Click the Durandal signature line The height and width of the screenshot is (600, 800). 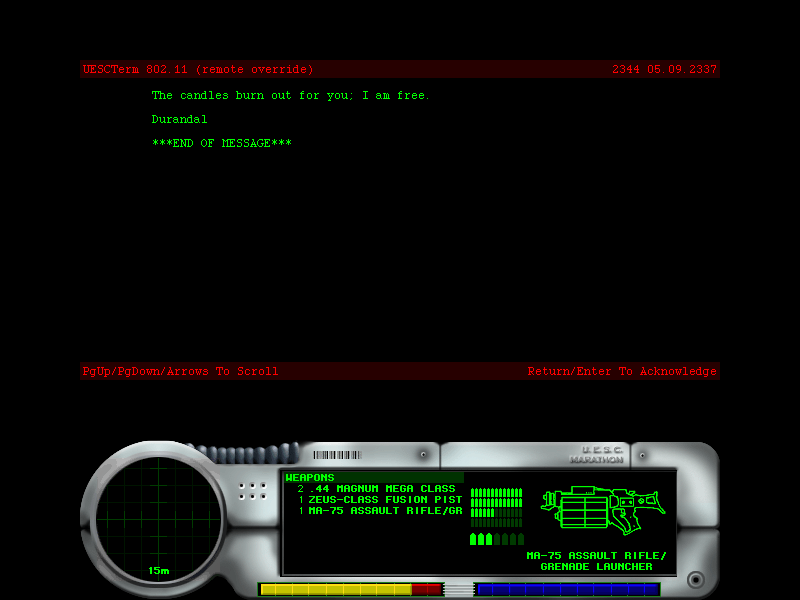tap(180, 120)
